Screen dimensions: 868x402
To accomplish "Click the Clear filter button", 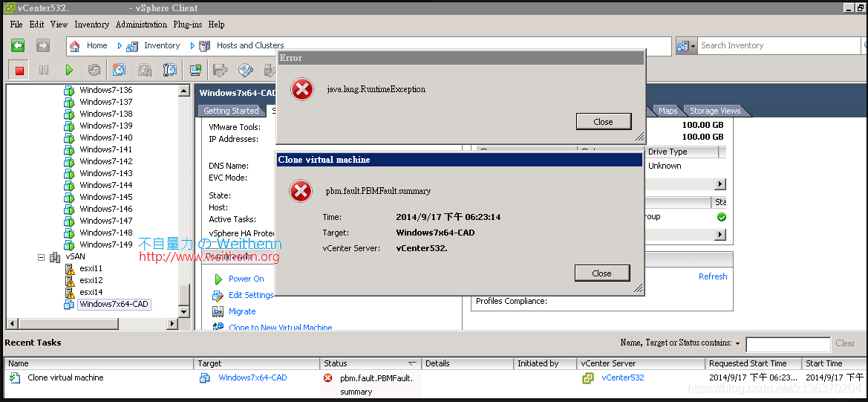I will (845, 343).
